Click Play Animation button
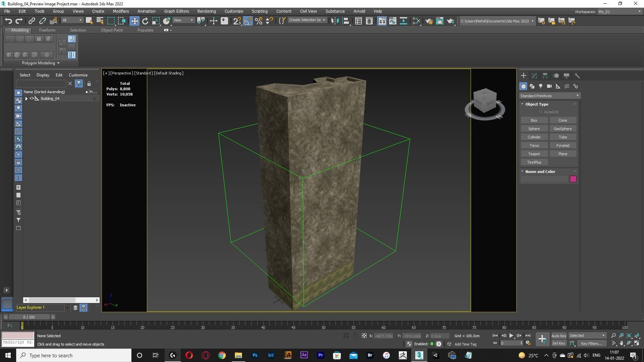The width and height of the screenshot is (644, 362). coord(511,336)
